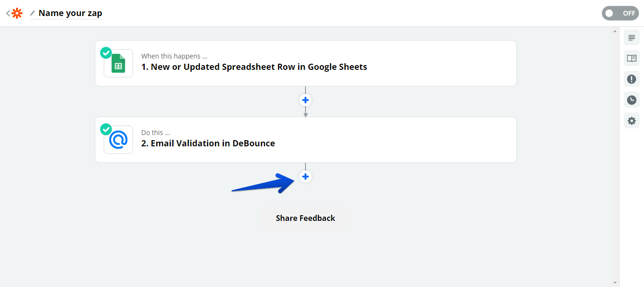Screen dimensions: 644x287
Task: Click the orange Zapier logo
Action: pyautogui.click(x=17, y=13)
